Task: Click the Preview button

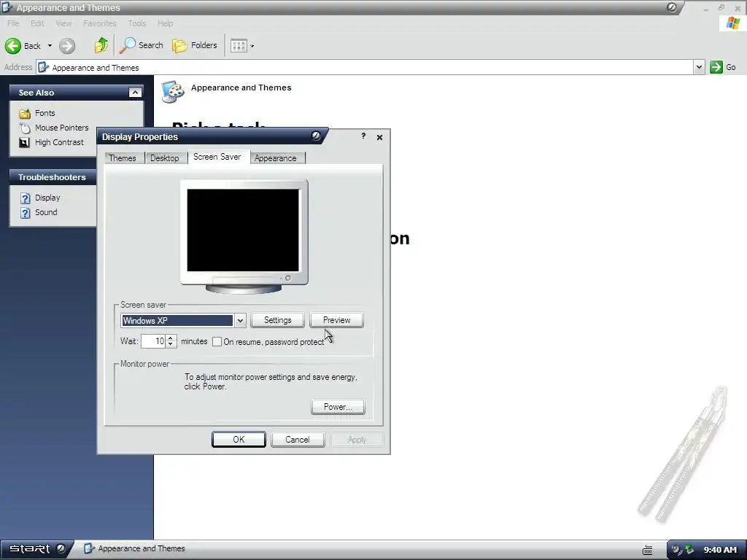Action: coord(337,320)
